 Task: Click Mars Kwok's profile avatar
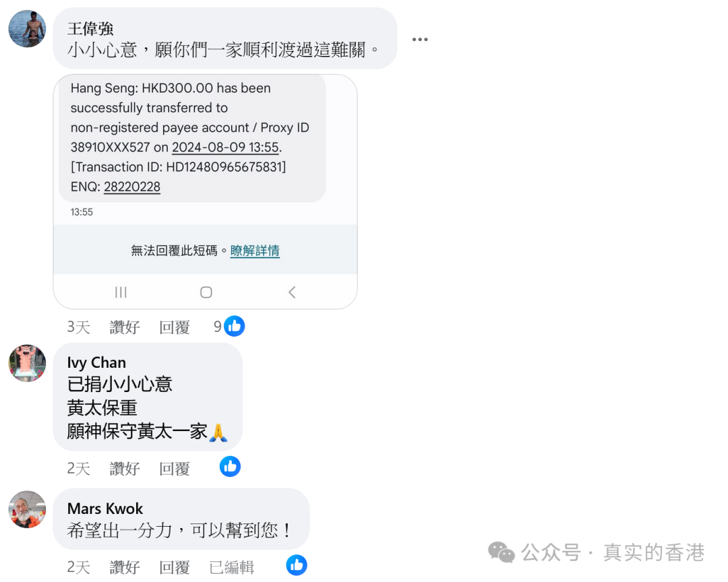coord(28,509)
